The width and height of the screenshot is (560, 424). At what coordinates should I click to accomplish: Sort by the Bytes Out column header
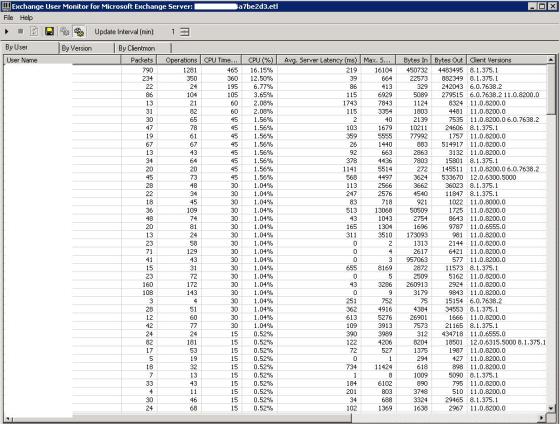click(x=449, y=60)
